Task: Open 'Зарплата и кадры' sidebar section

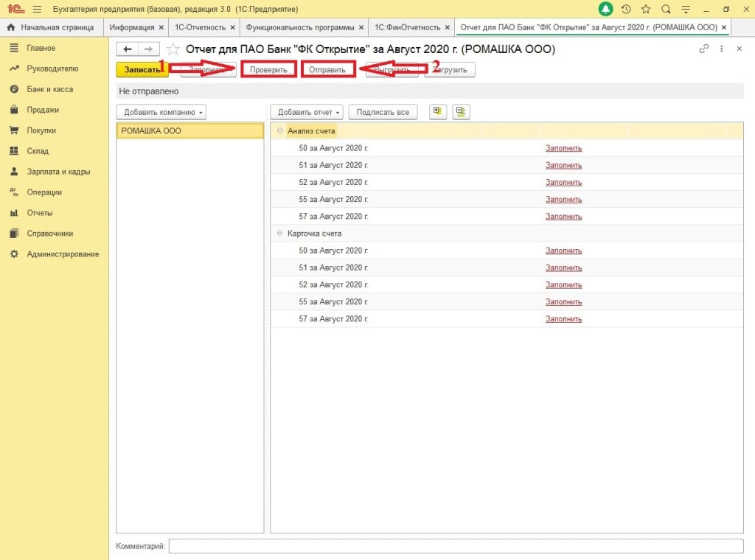Action: [58, 172]
